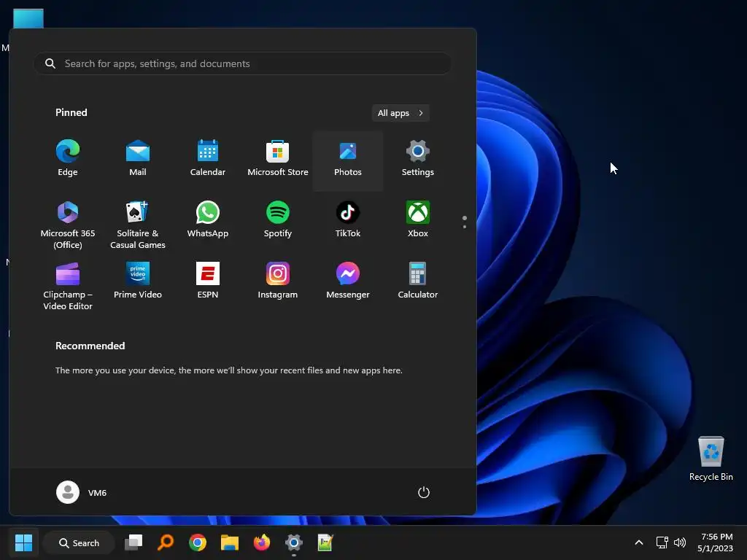Launch Spotify

click(278, 220)
